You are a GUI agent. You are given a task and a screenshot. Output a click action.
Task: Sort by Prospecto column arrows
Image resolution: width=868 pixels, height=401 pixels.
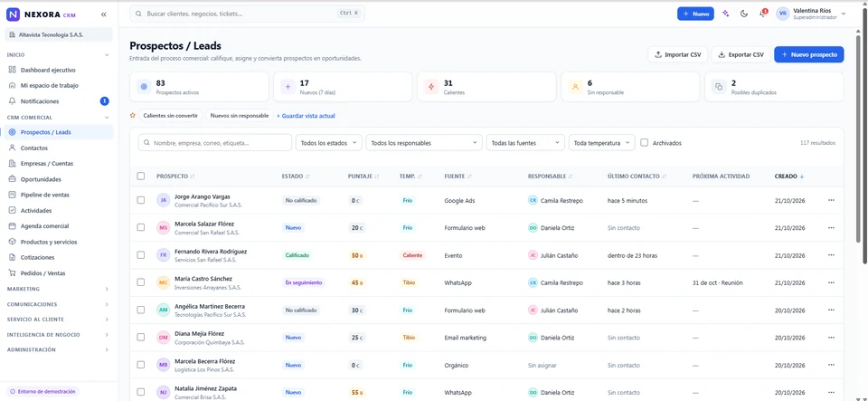point(193,177)
